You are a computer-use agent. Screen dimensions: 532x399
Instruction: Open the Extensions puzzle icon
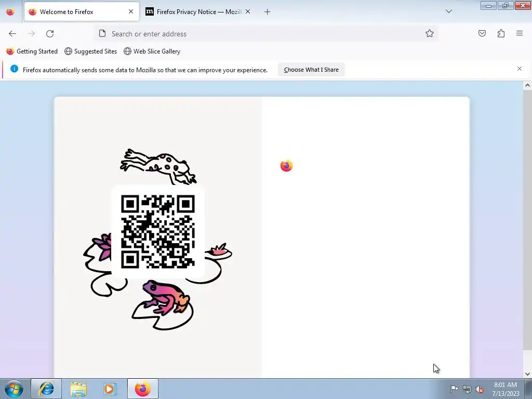(x=501, y=33)
